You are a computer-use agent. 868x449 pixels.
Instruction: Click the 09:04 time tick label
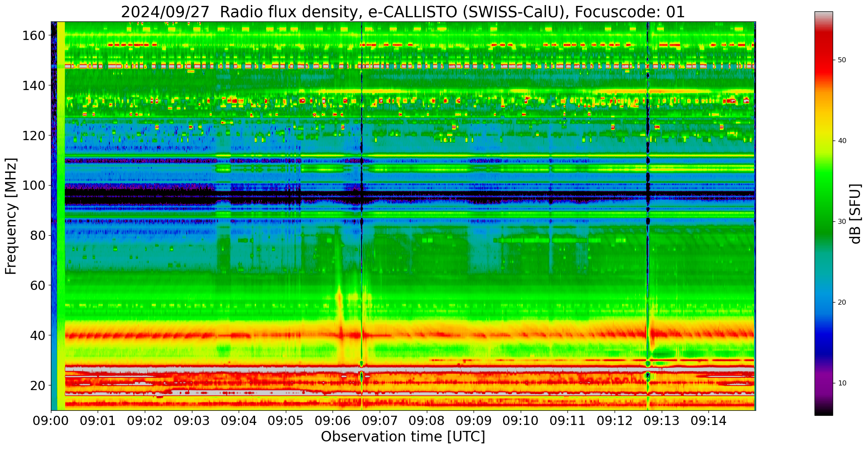coord(239,420)
